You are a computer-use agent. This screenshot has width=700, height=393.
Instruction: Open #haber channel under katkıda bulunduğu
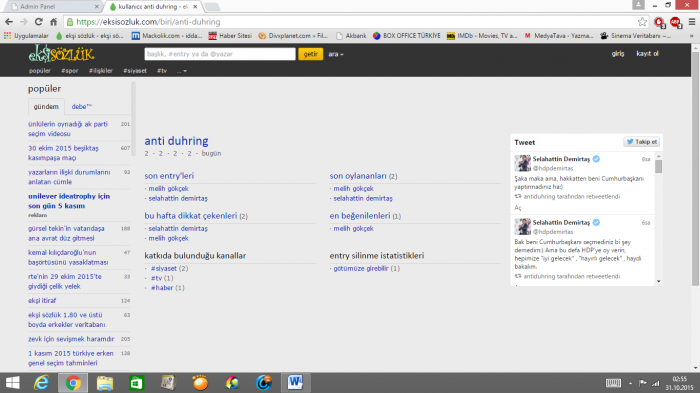tap(162, 288)
